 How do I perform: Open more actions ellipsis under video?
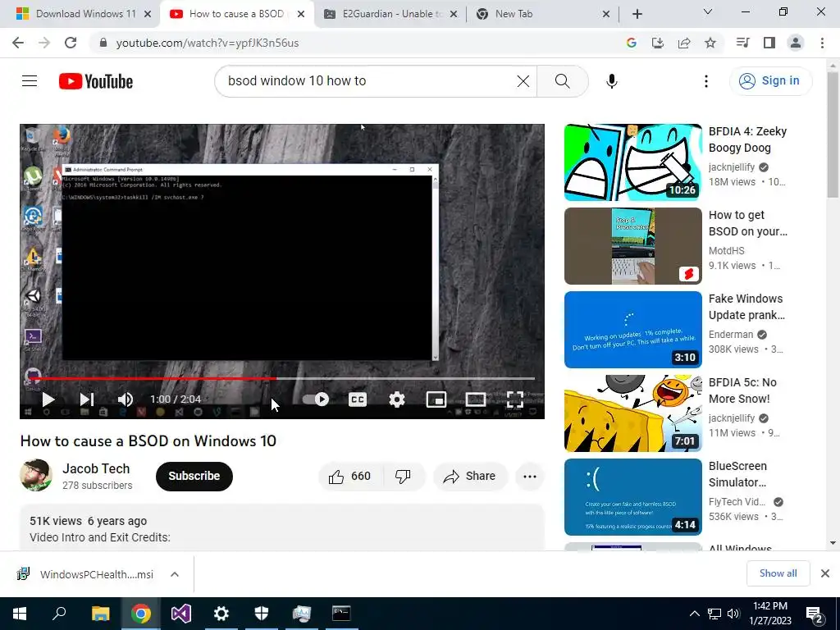(529, 476)
